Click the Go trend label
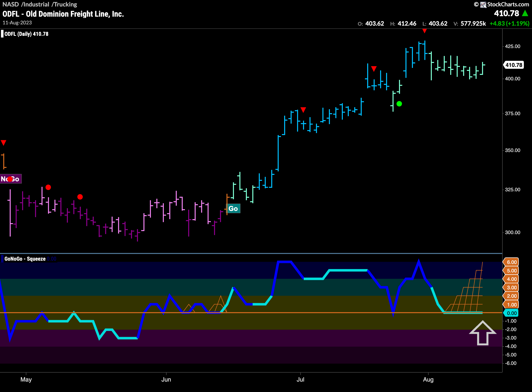Viewport: 532px width, 392px height. 233,208
